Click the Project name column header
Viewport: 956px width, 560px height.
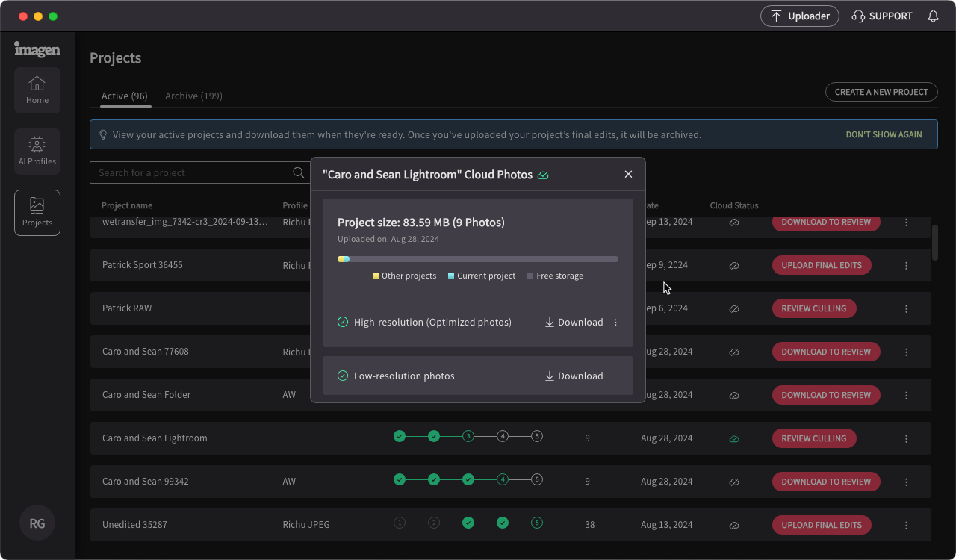(x=127, y=205)
